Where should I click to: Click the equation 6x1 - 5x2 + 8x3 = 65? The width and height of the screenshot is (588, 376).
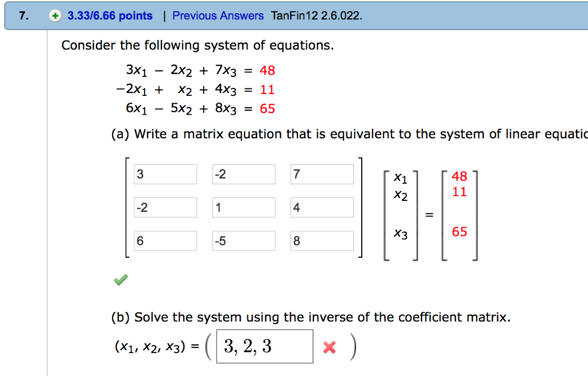[200, 108]
